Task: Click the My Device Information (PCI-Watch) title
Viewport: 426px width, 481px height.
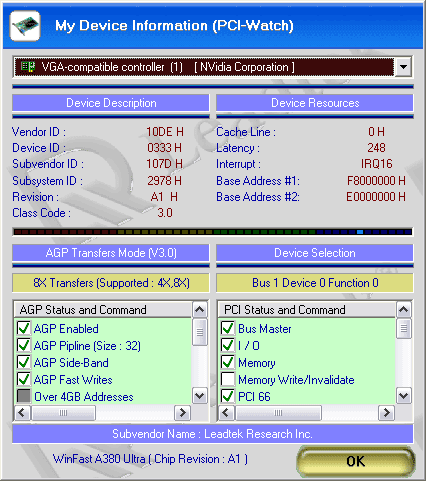Action: [x=174, y=26]
